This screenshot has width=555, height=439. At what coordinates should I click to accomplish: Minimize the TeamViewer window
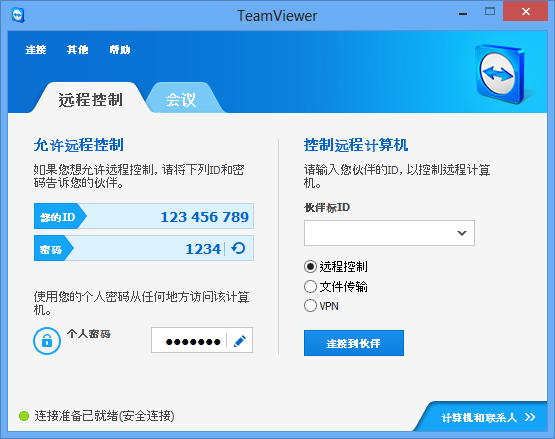[463, 13]
